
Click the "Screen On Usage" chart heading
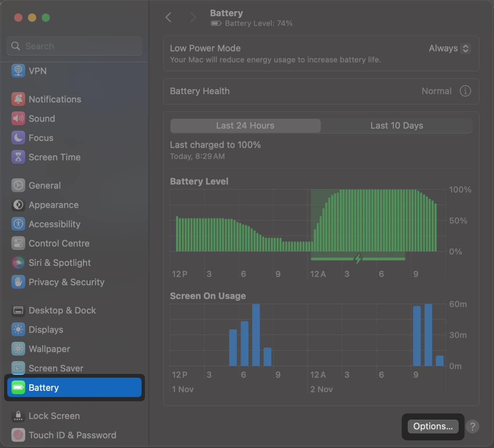tap(208, 296)
